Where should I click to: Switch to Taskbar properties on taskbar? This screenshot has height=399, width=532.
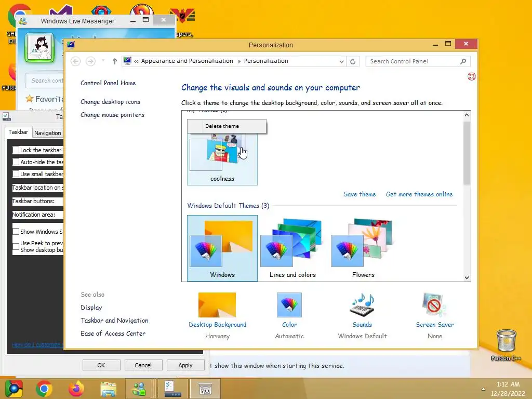[172, 389]
